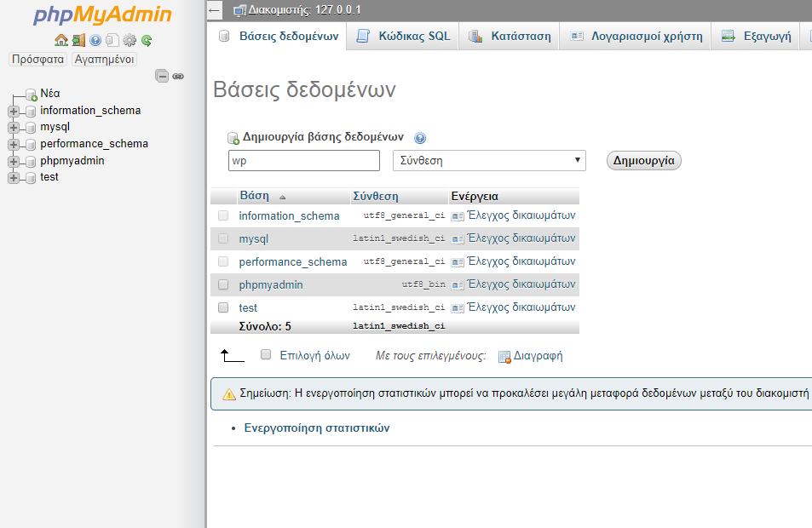
Task: Switch to Βάσεις δεδομένων tab
Action: click(x=279, y=37)
